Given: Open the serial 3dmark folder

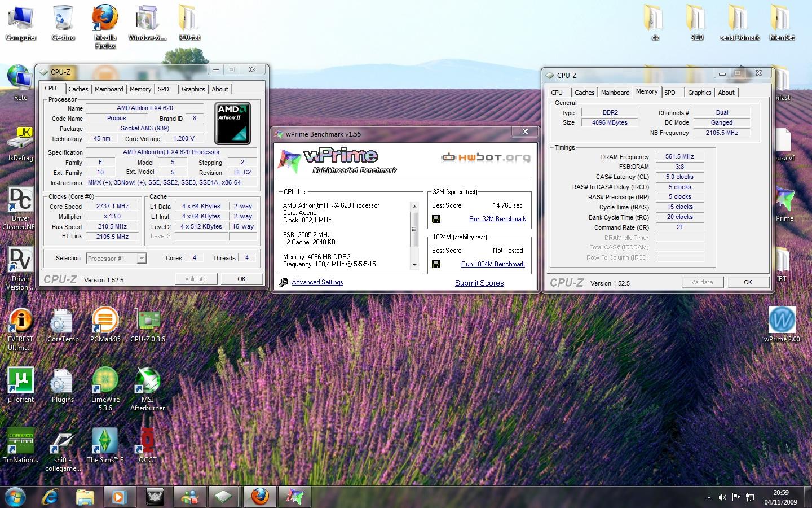Looking at the screenshot, I should [x=740, y=23].
